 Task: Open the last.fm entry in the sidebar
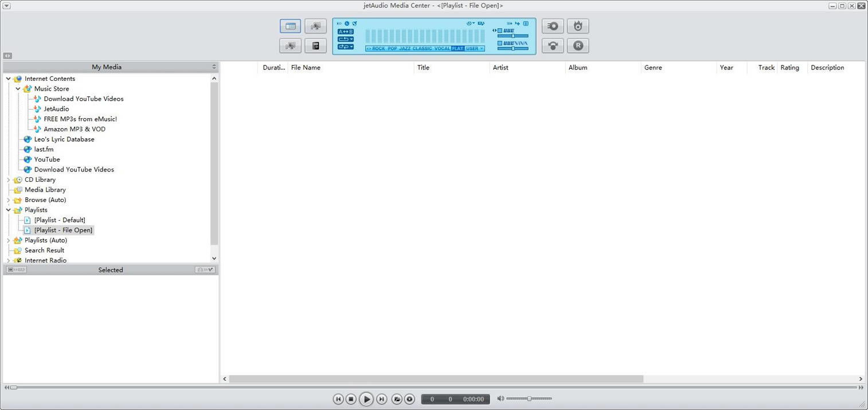pos(44,149)
